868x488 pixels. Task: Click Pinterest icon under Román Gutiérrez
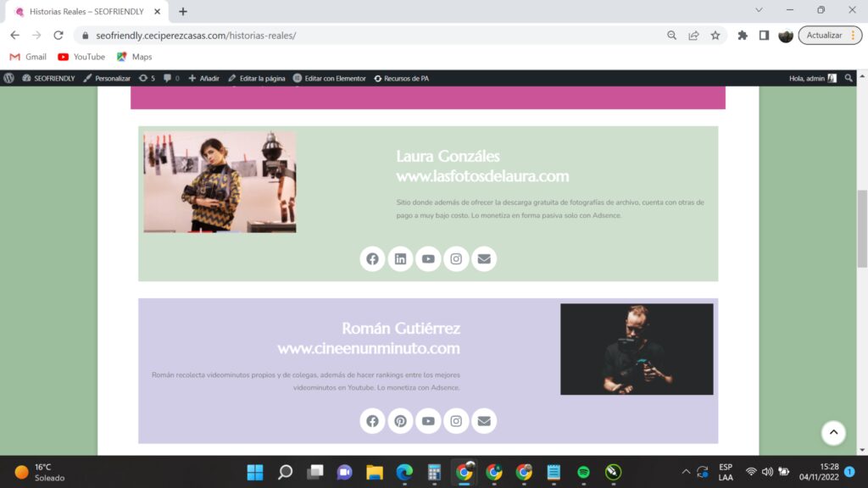point(400,421)
